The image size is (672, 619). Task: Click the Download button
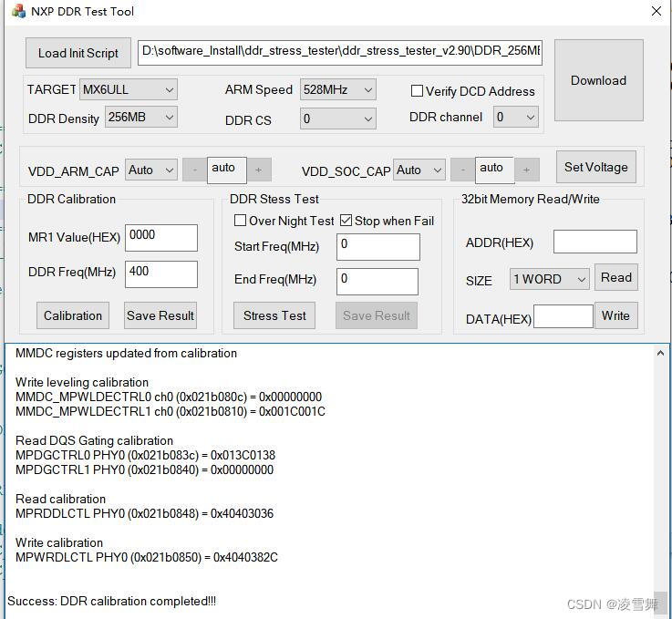[598, 80]
